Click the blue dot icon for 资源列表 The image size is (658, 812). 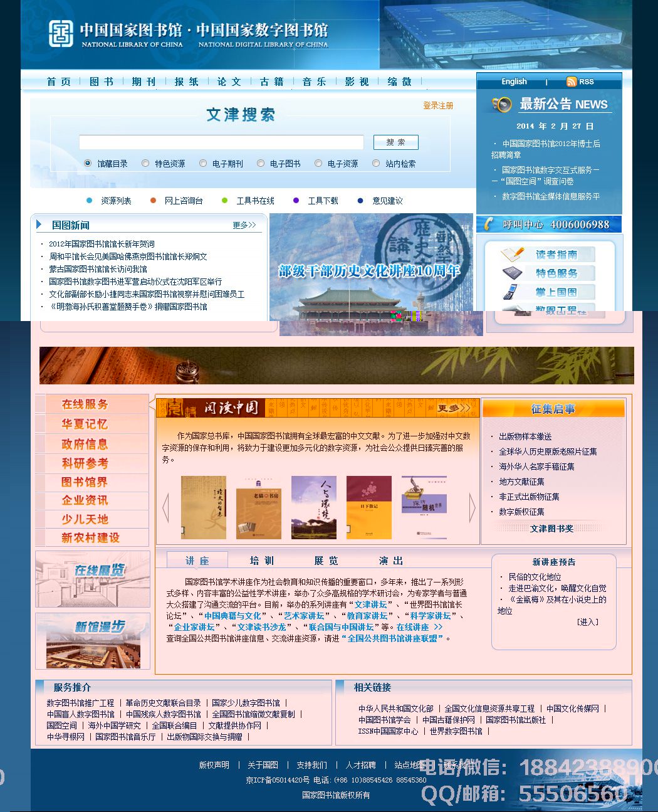tap(89, 201)
